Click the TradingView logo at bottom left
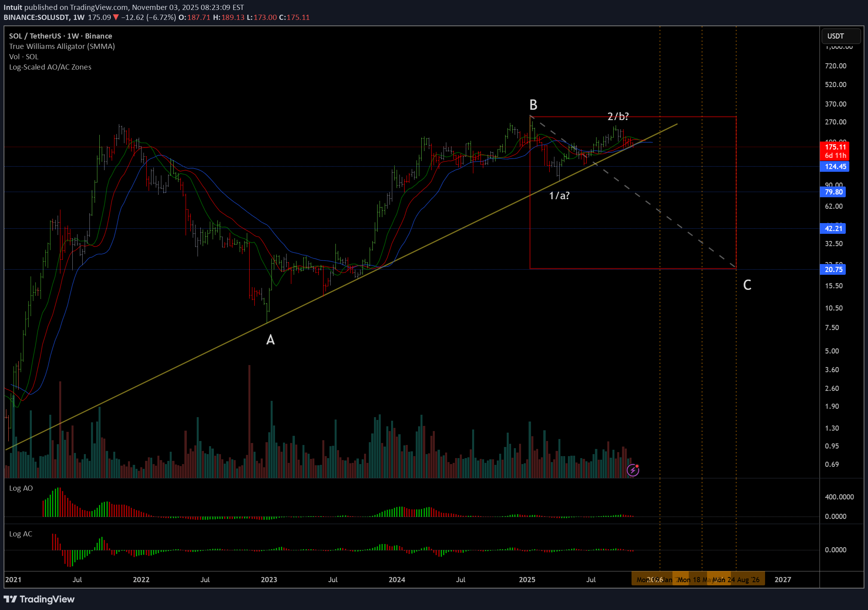 (39, 599)
